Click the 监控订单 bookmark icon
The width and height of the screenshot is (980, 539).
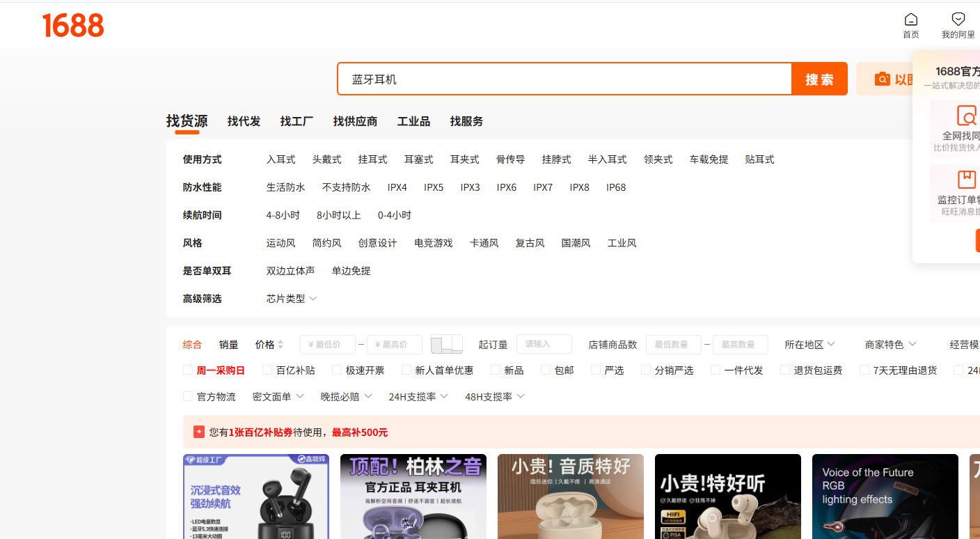pos(967,180)
